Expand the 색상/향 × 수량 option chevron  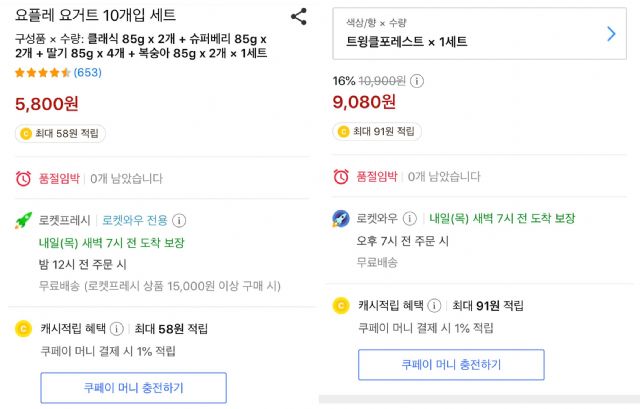[611, 34]
